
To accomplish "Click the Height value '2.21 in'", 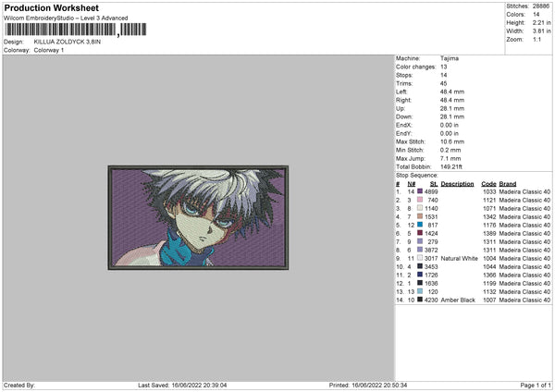I will click(x=541, y=22).
